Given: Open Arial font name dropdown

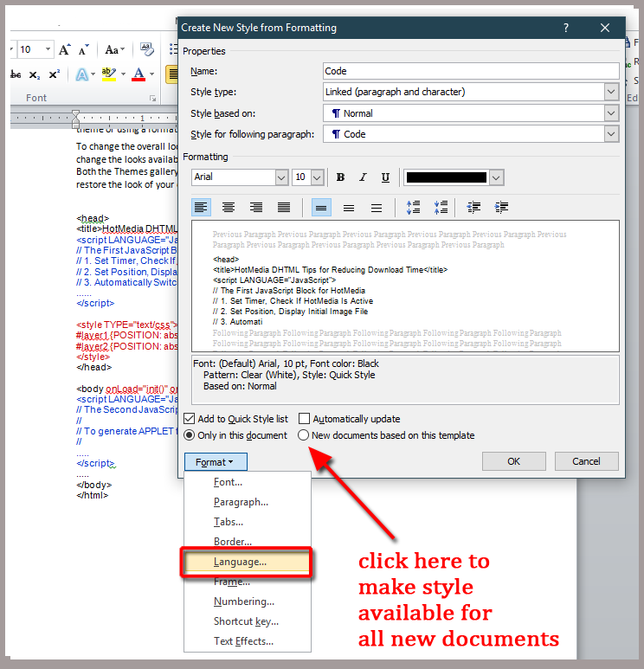Looking at the screenshot, I should pos(281,177).
